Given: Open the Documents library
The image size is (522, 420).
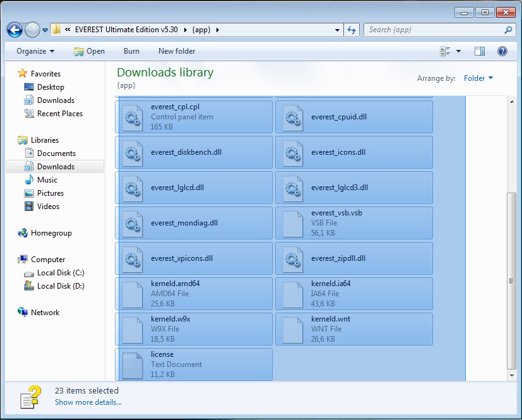Looking at the screenshot, I should point(56,153).
